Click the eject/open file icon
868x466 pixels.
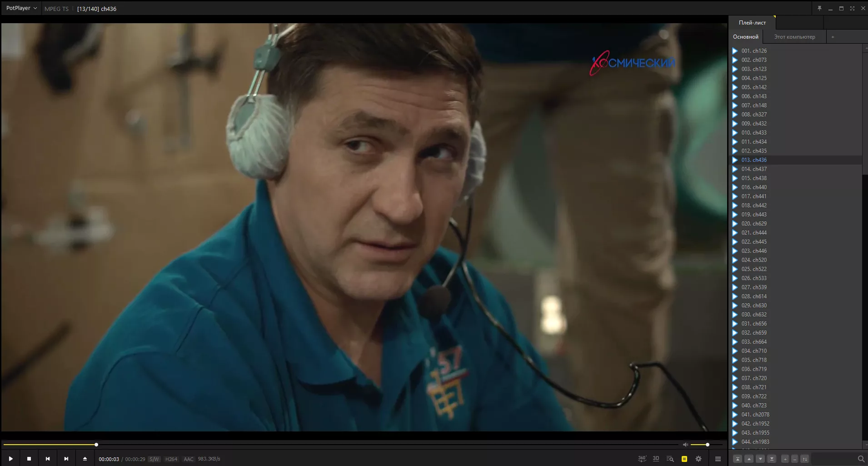click(x=85, y=459)
